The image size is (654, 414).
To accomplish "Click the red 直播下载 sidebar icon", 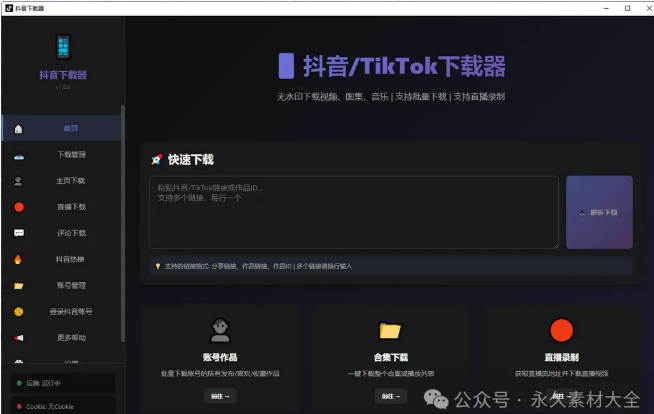I will [19, 207].
